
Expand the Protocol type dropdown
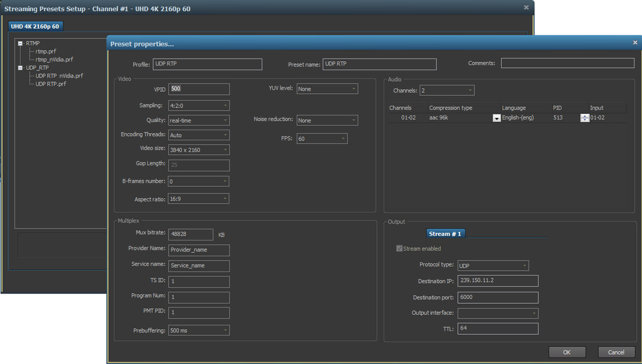tap(493, 265)
